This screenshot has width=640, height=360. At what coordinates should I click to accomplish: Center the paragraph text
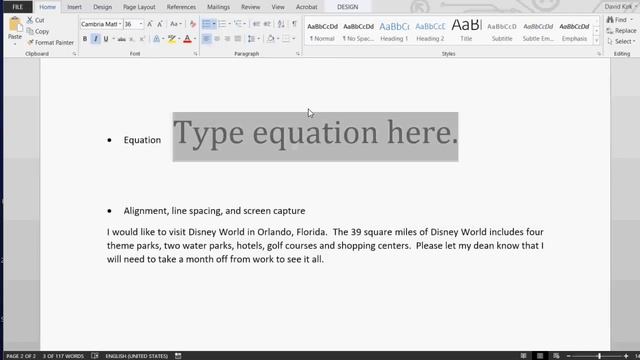(x=217, y=39)
